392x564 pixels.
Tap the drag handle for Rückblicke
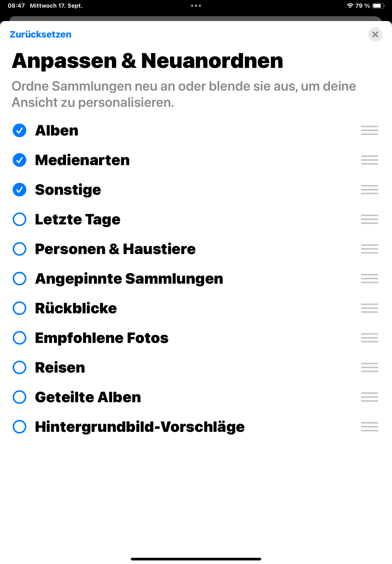coord(369,308)
